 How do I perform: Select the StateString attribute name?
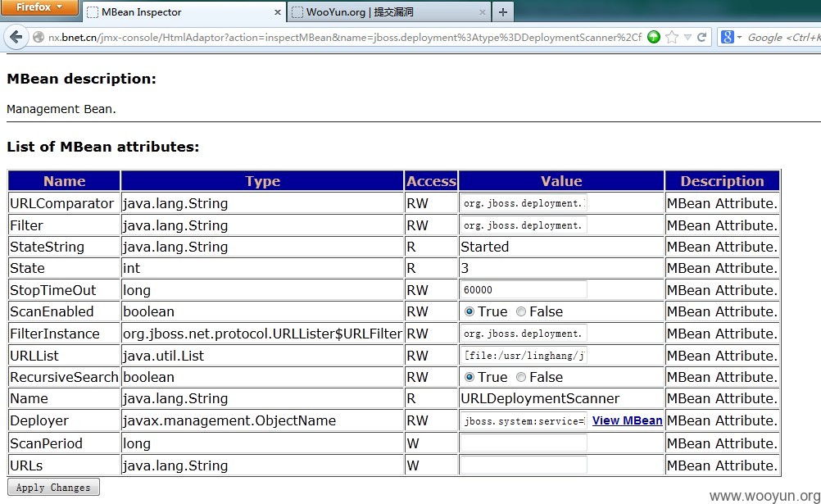pyautogui.click(x=48, y=247)
